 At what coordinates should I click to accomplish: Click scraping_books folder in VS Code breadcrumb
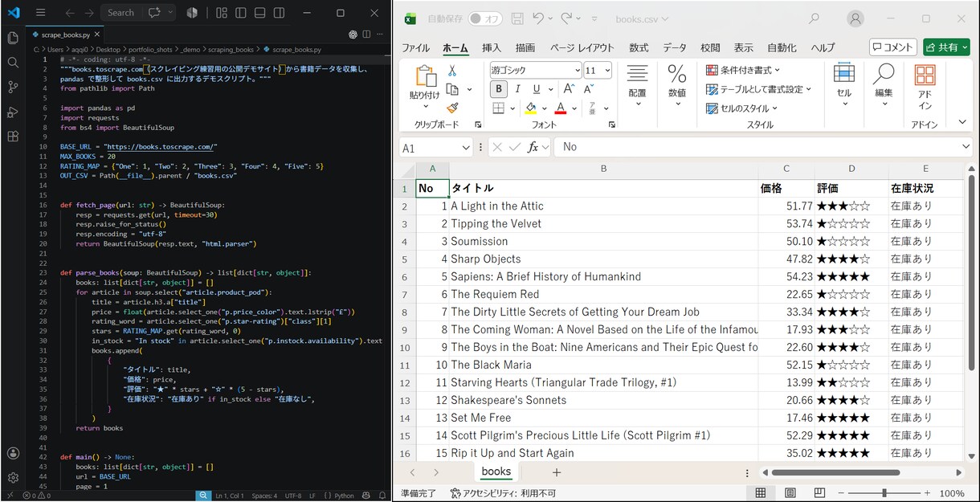[x=231, y=50]
